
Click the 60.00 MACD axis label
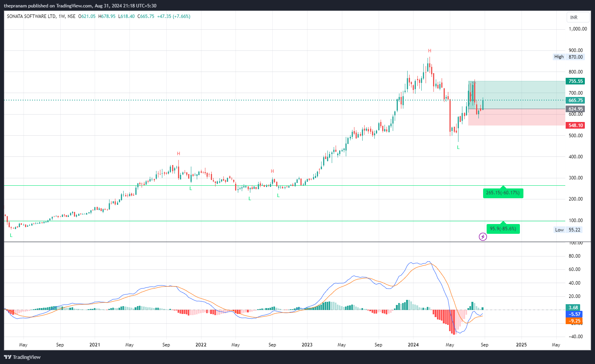tap(575, 269)
